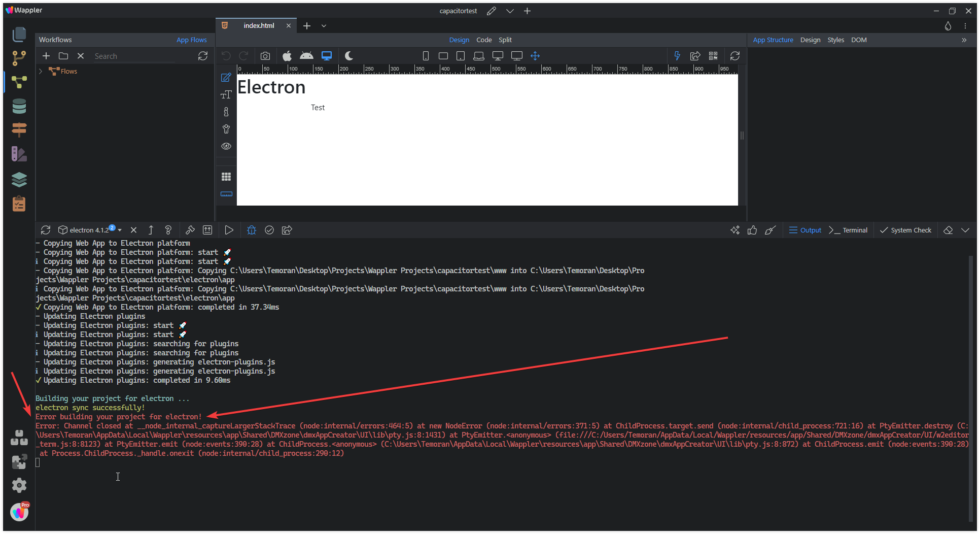Collapse the bottom output panel

[x=965, y=230]
